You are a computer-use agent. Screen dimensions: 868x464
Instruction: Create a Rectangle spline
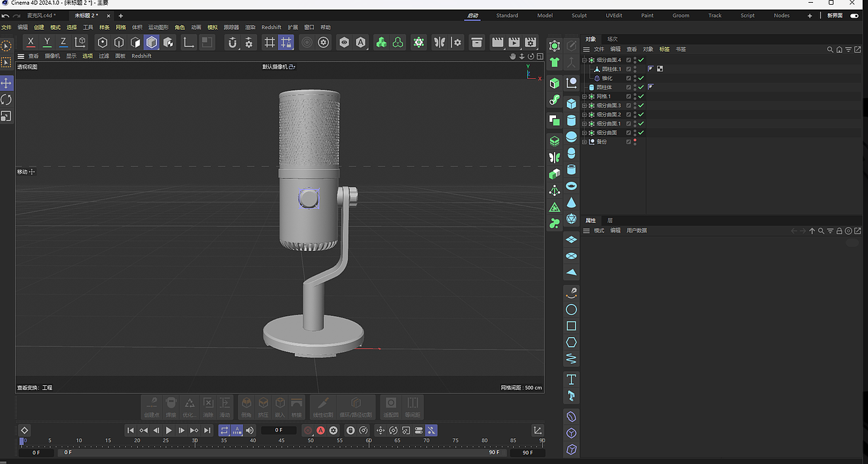pyautogui.click(x=572, y=326)
